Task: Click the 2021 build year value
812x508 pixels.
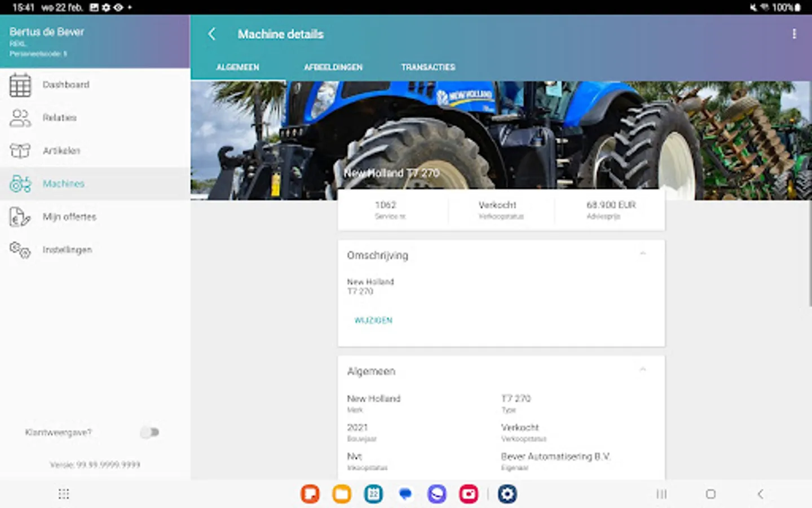Action: pos(357,427)
